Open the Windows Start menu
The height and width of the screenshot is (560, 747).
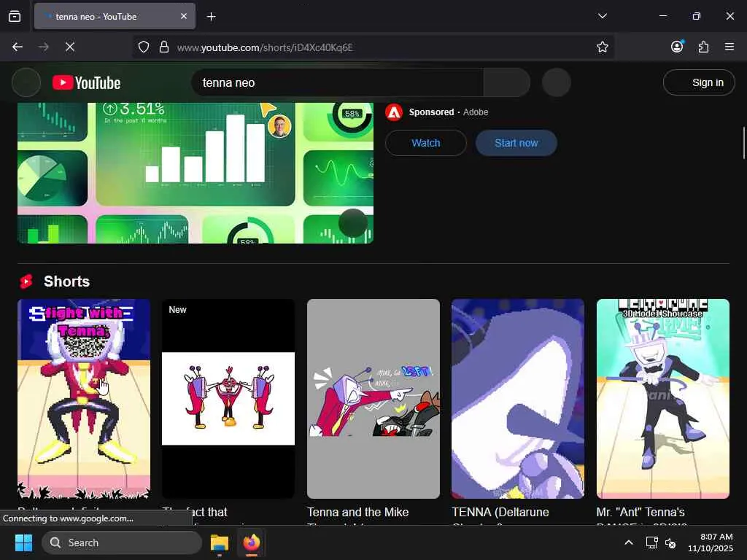[23, 542]
